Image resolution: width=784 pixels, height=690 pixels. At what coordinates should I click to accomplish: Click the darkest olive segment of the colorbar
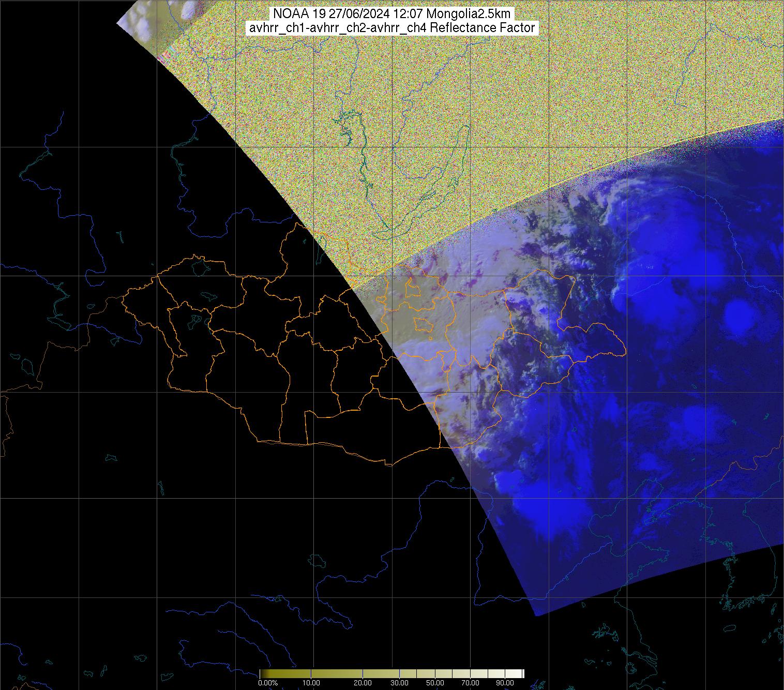[x=265, y=673]
